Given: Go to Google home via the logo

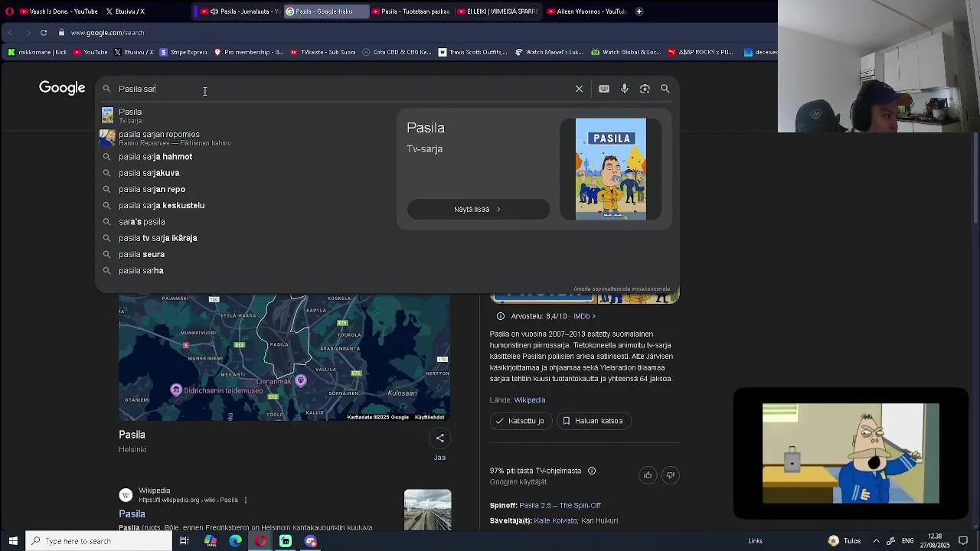Looking at the screenshot, I should tap(62, 88).
